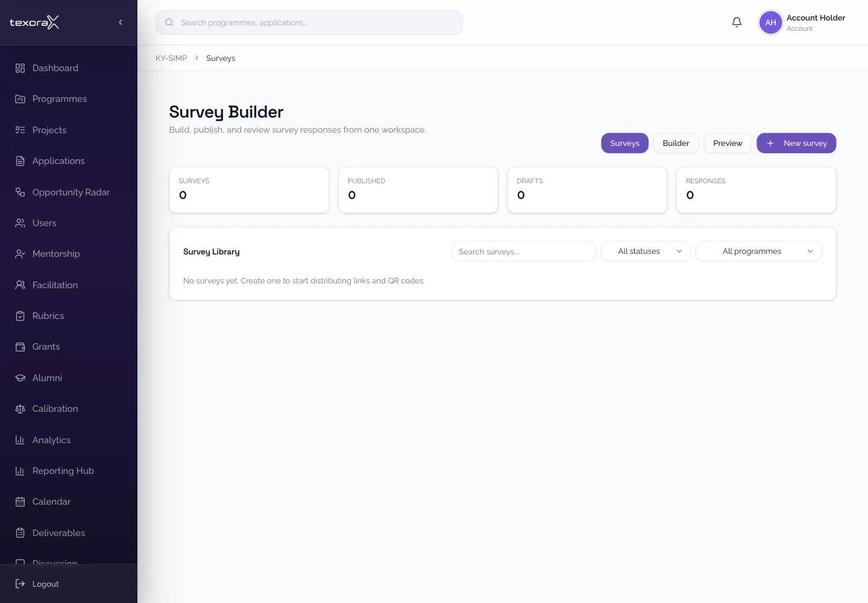Click the Logout icon
Screen dimensions: 868x603
pyautogui.click(x=20, y=584)
